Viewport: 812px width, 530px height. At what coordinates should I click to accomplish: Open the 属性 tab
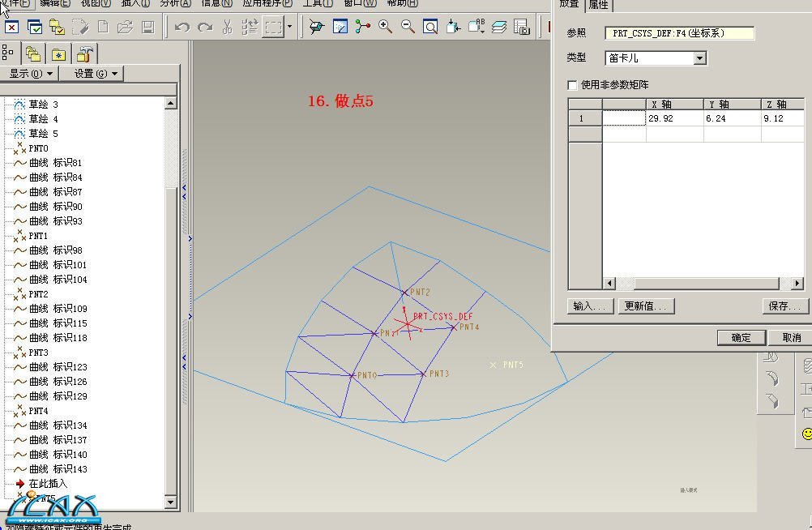598,5
